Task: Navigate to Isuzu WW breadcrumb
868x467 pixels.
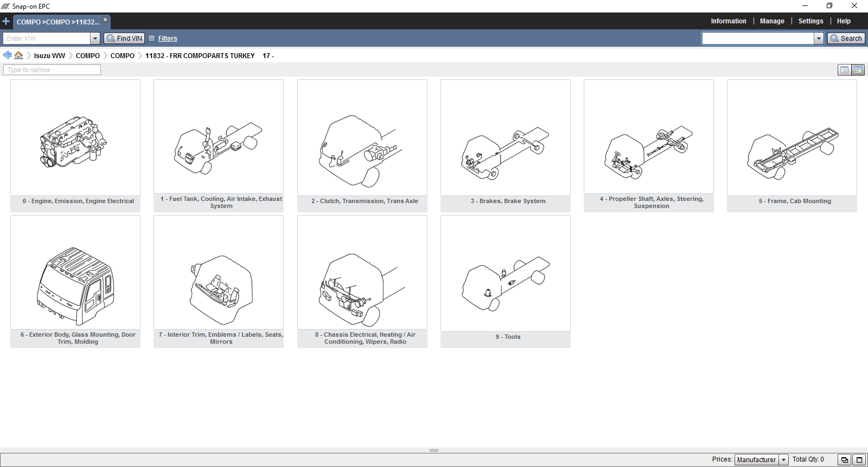Action: coord(49,56)
